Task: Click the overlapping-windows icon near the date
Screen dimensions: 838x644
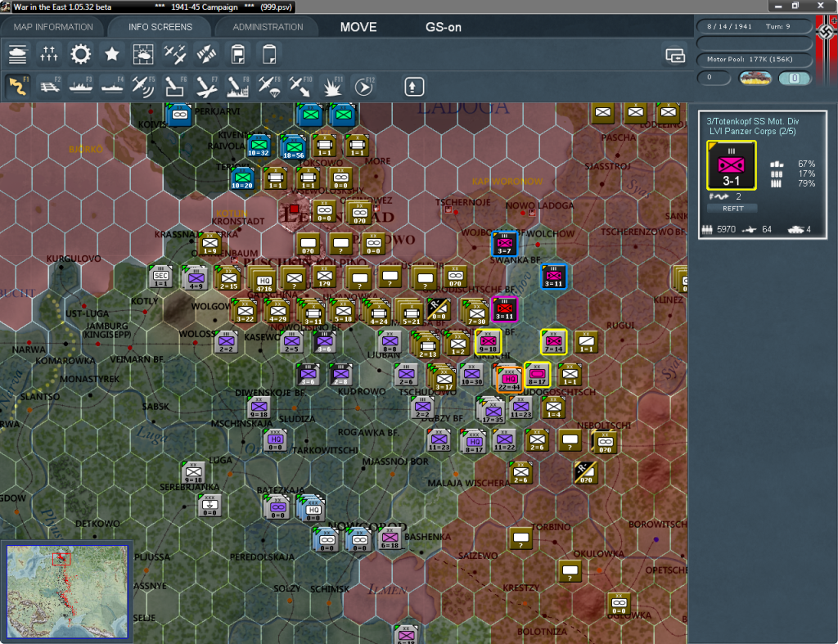Action: [675, 55]
